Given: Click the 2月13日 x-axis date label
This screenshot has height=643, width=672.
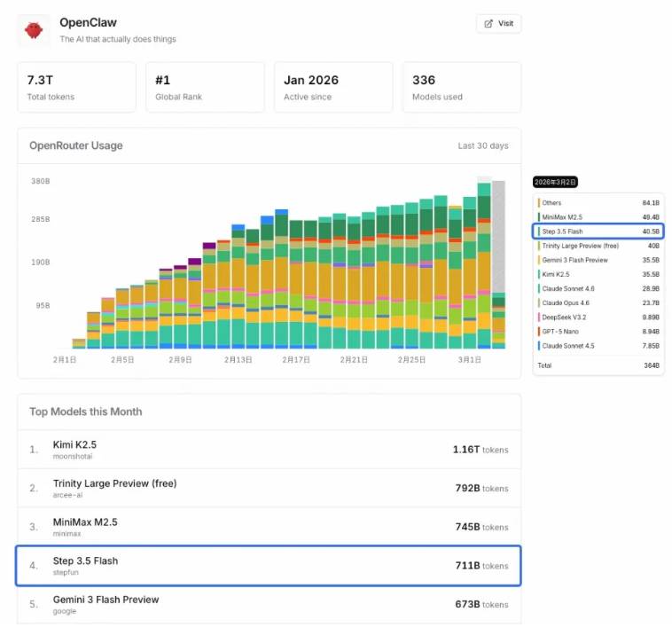Looking at the screenshot, I should coord(238,360).
